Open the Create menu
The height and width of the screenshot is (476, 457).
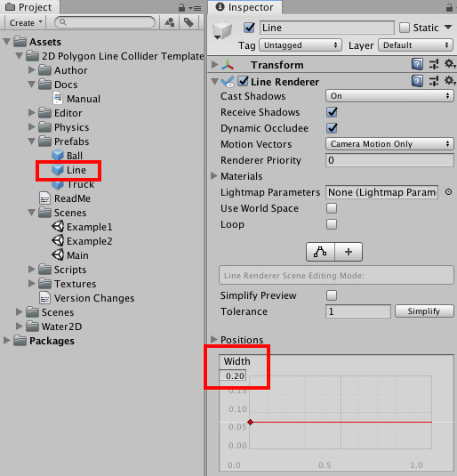click(26, 22)
